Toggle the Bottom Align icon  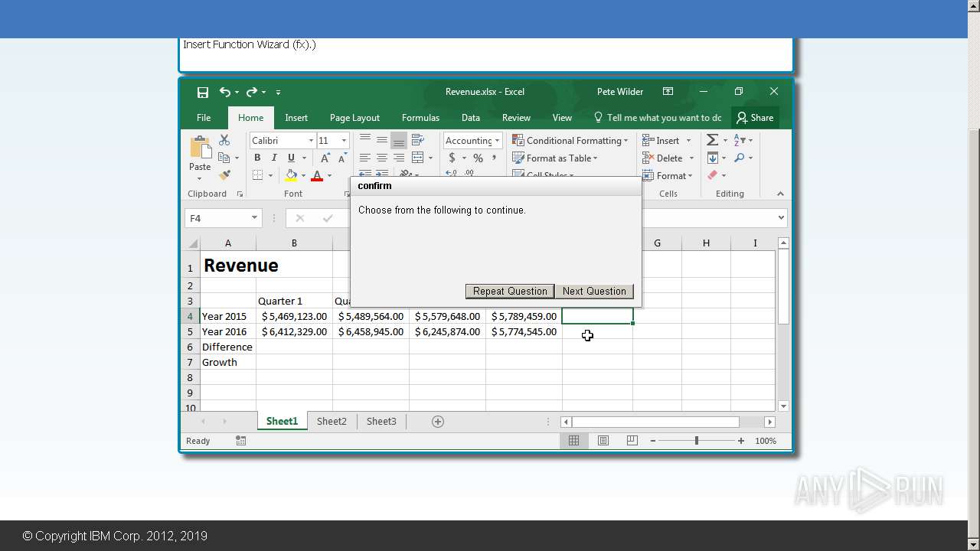pos(399,140)
